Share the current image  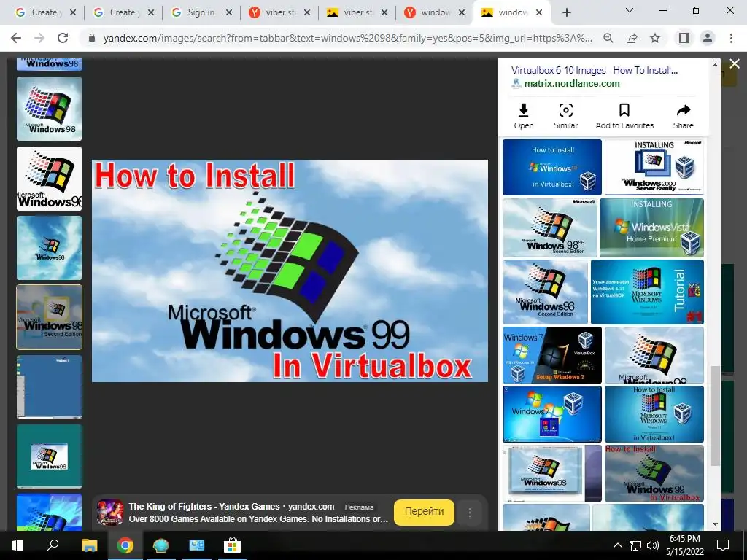[x=683, y=116]
